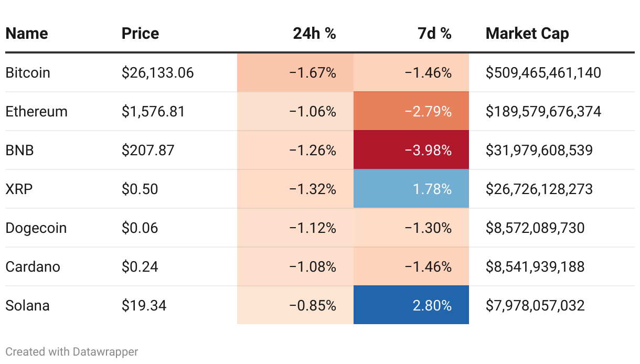
Task: Click the orange −2.79% Ethereum cell
Action: pyautogui.click(x=411, y=111)
